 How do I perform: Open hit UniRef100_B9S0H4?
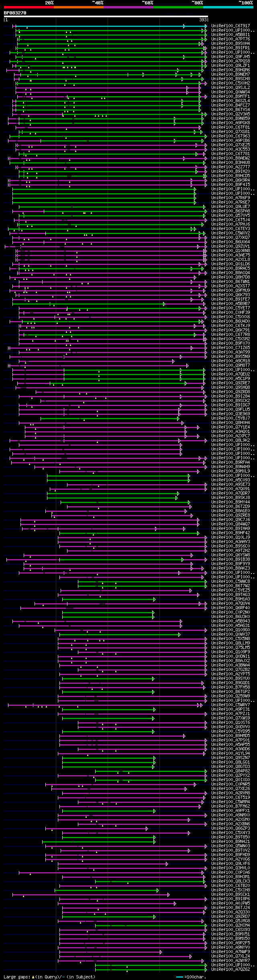pos(231,44)
